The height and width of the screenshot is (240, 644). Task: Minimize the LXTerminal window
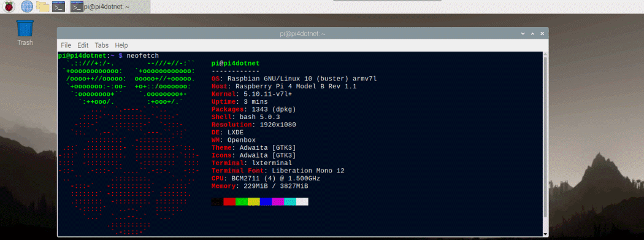[x=523, y=34]
